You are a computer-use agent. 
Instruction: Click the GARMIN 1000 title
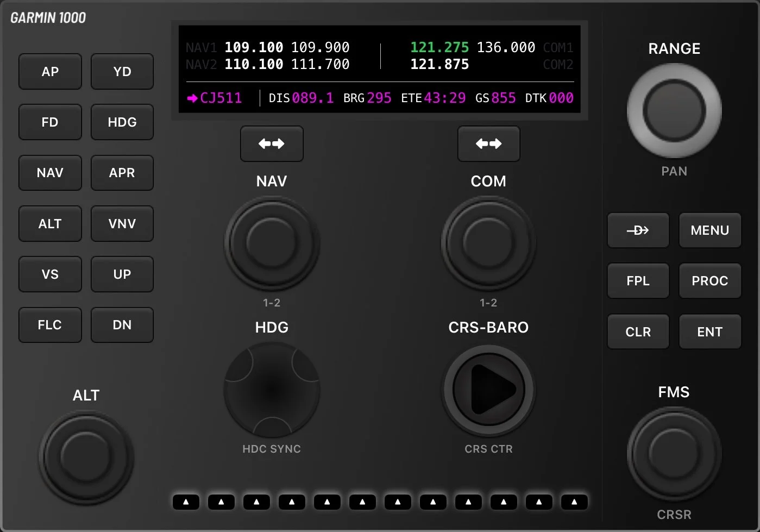pyautogui.click(x=48, y=18)
